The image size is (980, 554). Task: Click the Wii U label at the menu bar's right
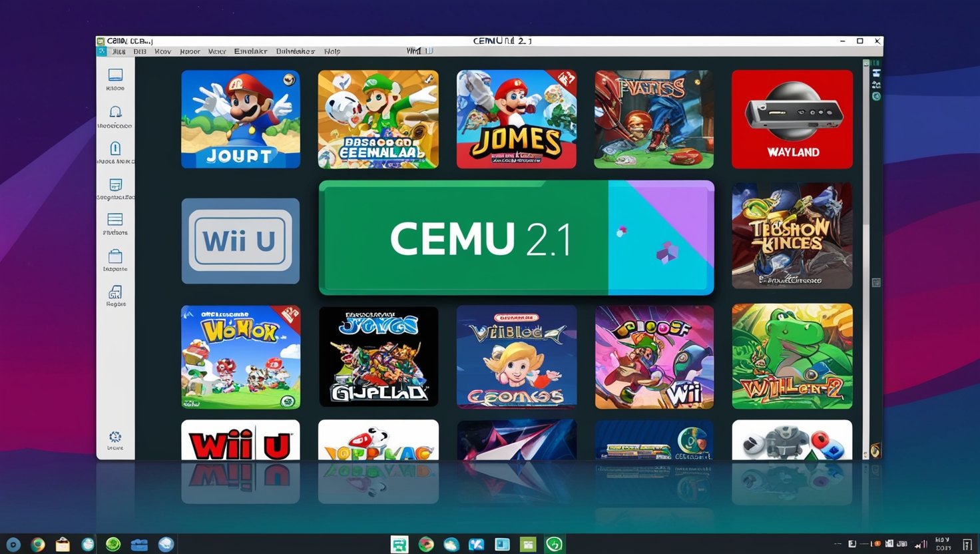[419, 51]
